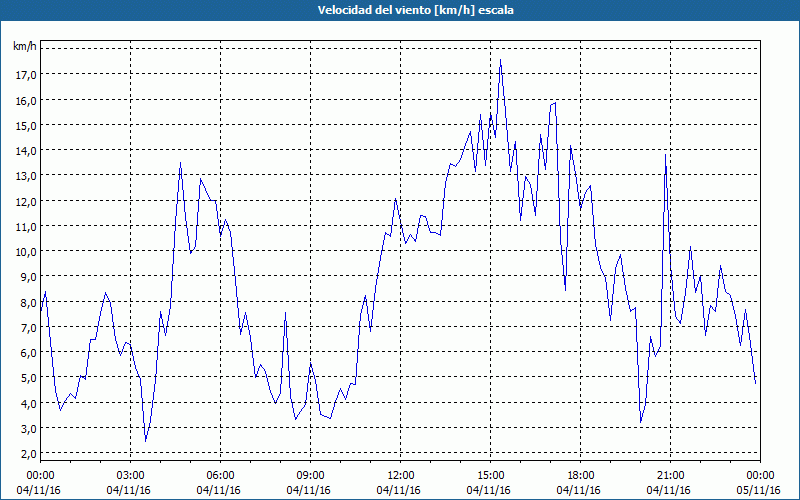Click the 12,0 y-axis value

[26, 202]
